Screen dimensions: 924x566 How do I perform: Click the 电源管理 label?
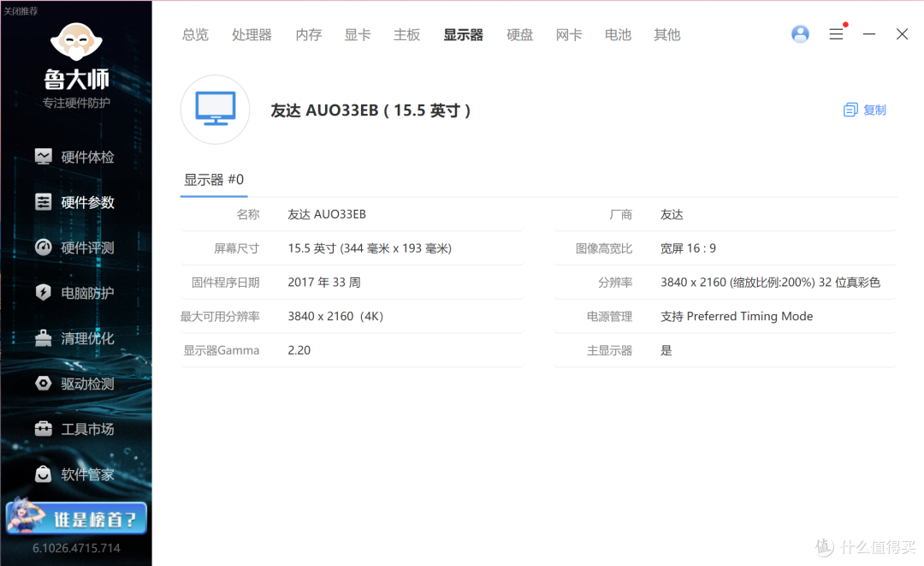coord(609,316)
